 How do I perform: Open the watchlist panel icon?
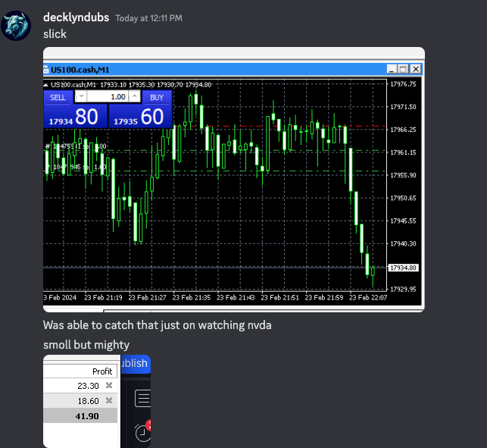[143, 399]
